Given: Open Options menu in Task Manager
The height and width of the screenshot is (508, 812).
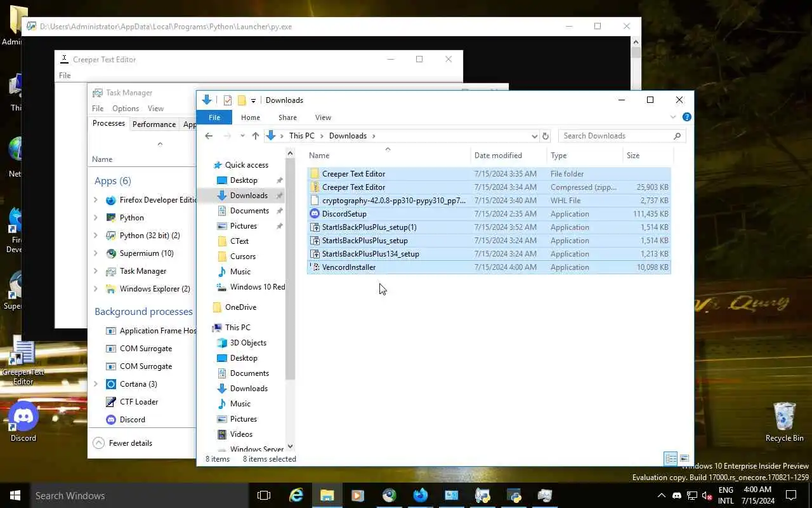Looking at the screenshot, I should (126, 109).
